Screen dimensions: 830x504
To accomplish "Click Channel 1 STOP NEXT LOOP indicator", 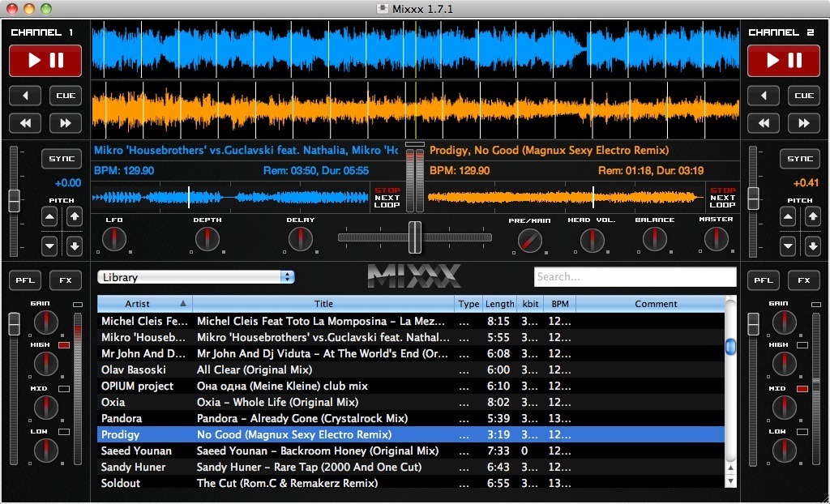I will click(x=387, y=198).
